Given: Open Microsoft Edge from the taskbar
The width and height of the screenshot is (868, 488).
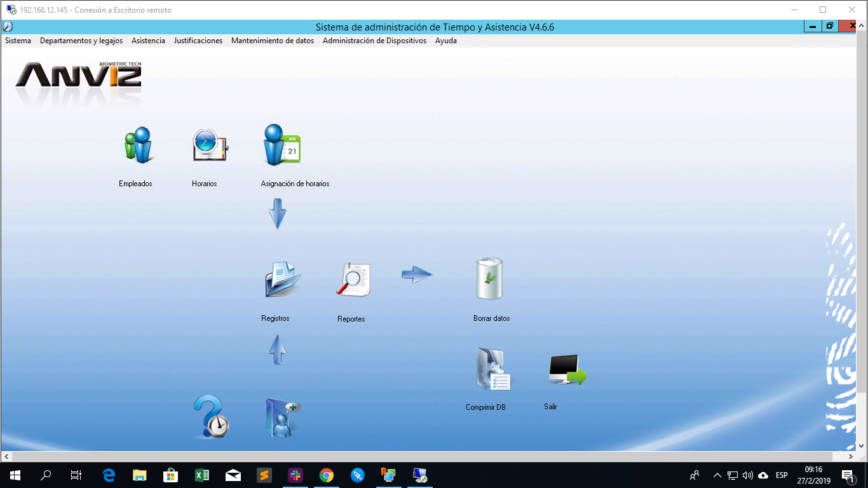Looking at the screenshot, I should click(x=109, y=475).
